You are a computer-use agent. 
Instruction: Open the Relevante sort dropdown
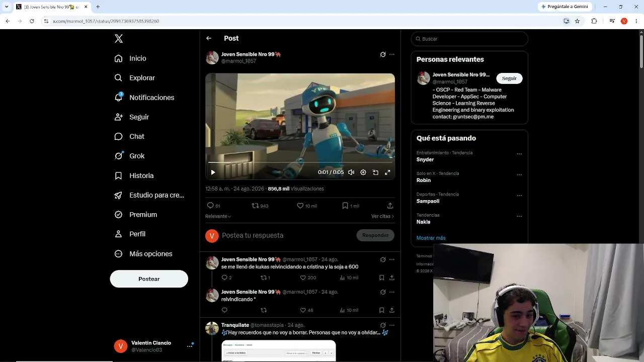pyautogui.click(x=218, y=216)
